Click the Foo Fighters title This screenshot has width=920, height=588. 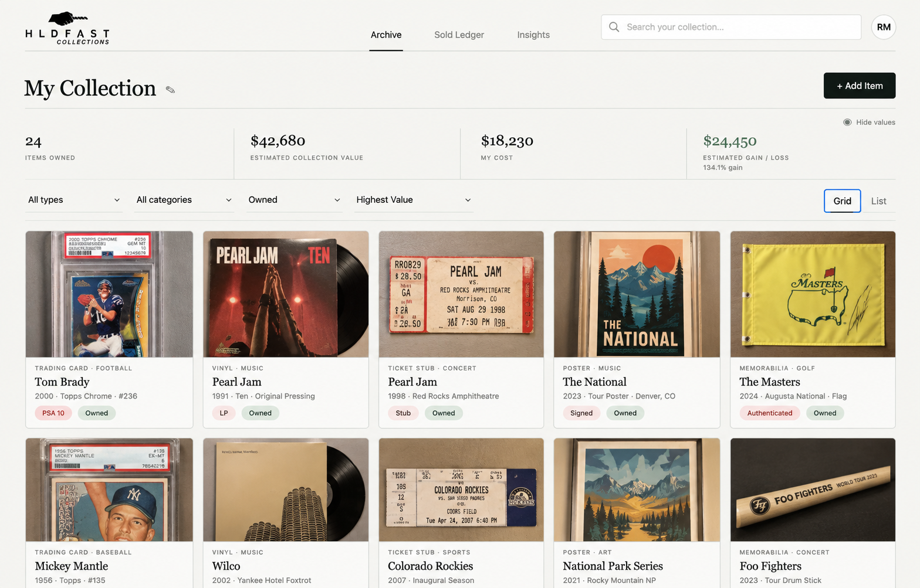click(x=770, y=566)
